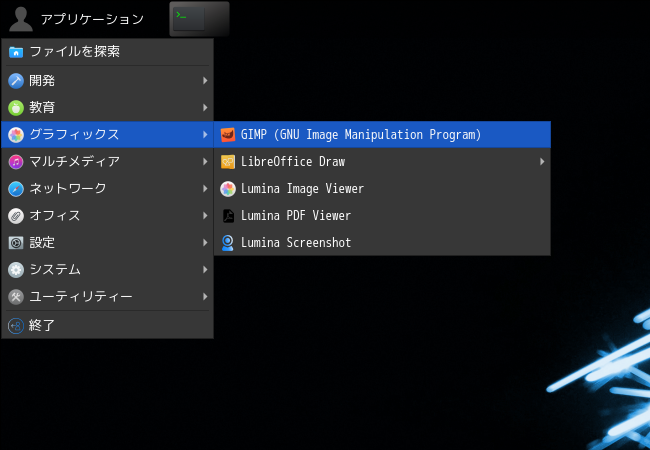Expand the ネットワーク submenu arrow

(x=205, y=189)
